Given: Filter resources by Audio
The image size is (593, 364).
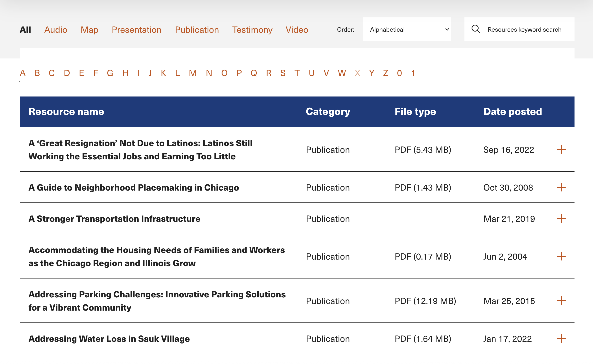Looking at the screenshot, I should [56, 30].
